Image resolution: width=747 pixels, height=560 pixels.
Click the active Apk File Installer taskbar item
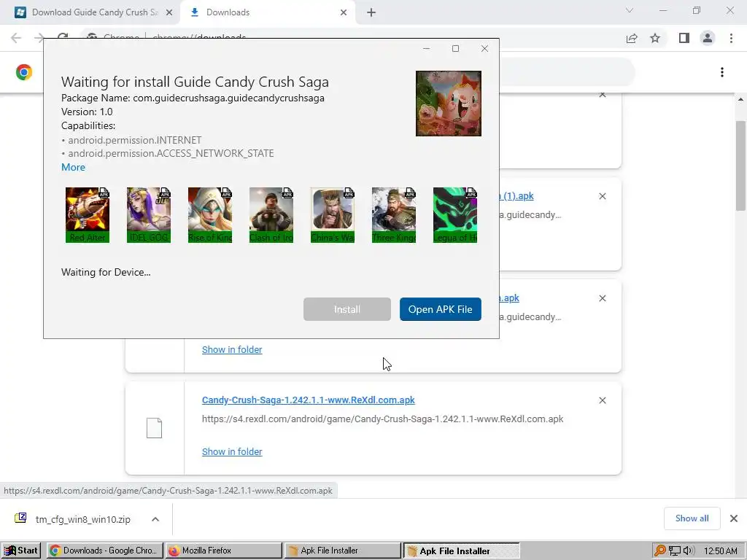click(461, 551)
